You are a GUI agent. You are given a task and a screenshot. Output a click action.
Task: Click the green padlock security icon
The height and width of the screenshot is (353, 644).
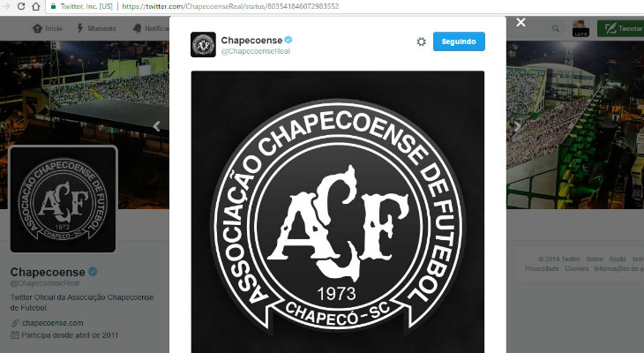54,6
